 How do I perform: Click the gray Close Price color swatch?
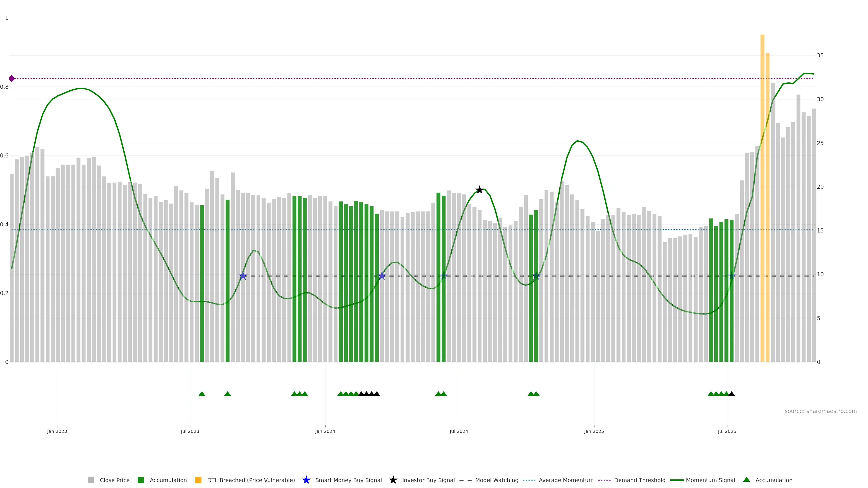tap(91, 480)
